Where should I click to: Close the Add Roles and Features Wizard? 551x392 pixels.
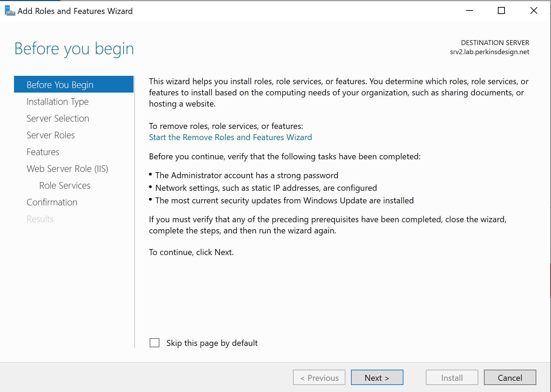[534, 11]
